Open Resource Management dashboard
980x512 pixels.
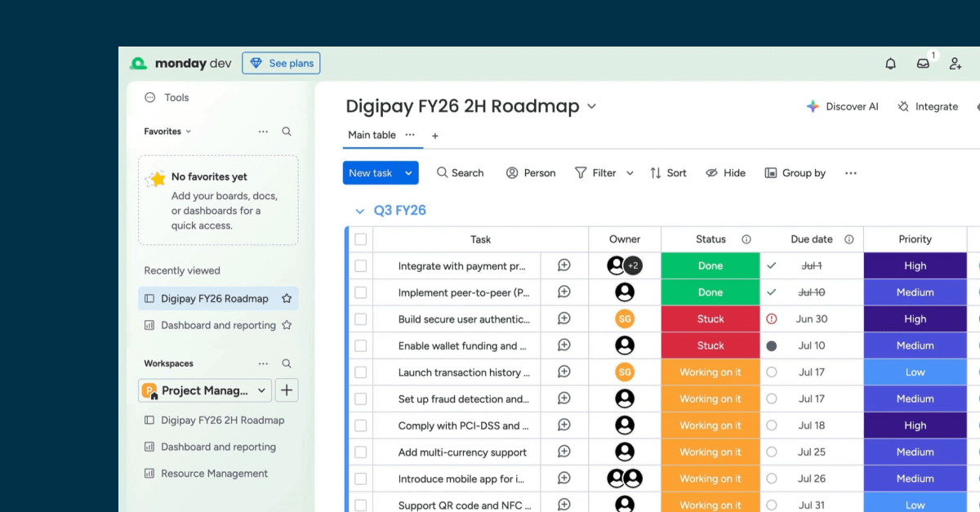pyautogui.click(x=207, y=474)
